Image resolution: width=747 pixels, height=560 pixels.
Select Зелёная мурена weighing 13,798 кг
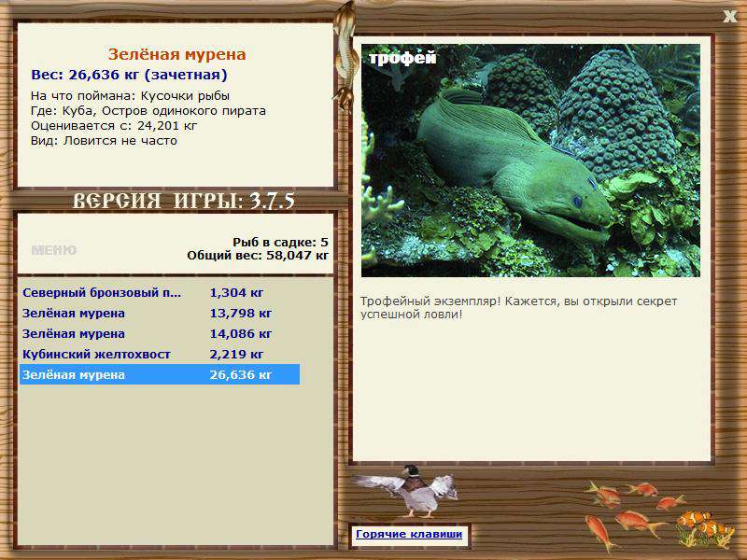click(x=160, y=314)
